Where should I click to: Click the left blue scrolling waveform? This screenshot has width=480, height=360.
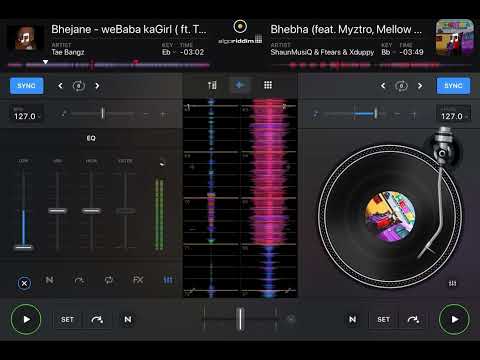(x=211, y=198)
